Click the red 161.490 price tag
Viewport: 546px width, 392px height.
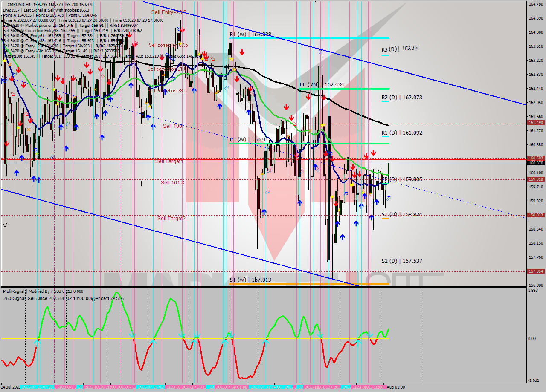click(535, 123)
